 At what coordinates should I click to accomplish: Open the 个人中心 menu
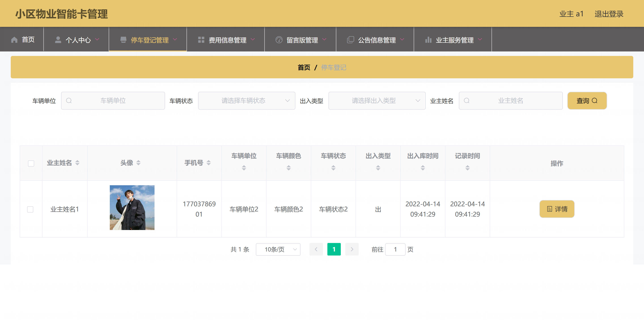coord(76,40)
